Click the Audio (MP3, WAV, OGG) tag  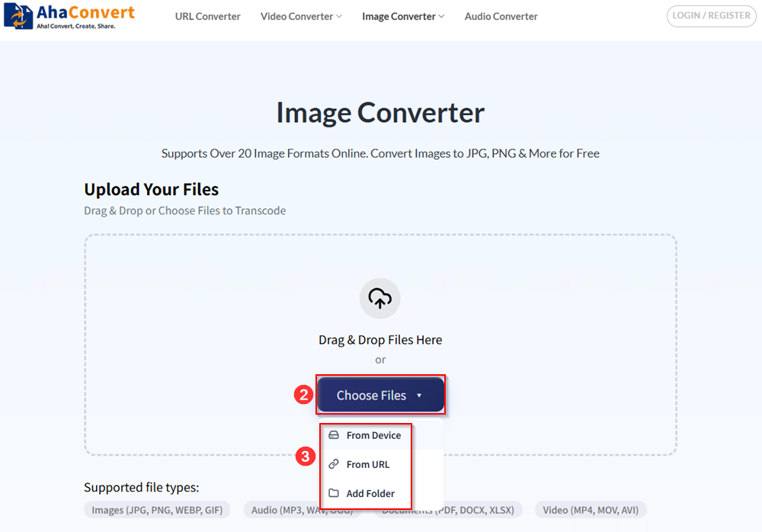(303, 509)
